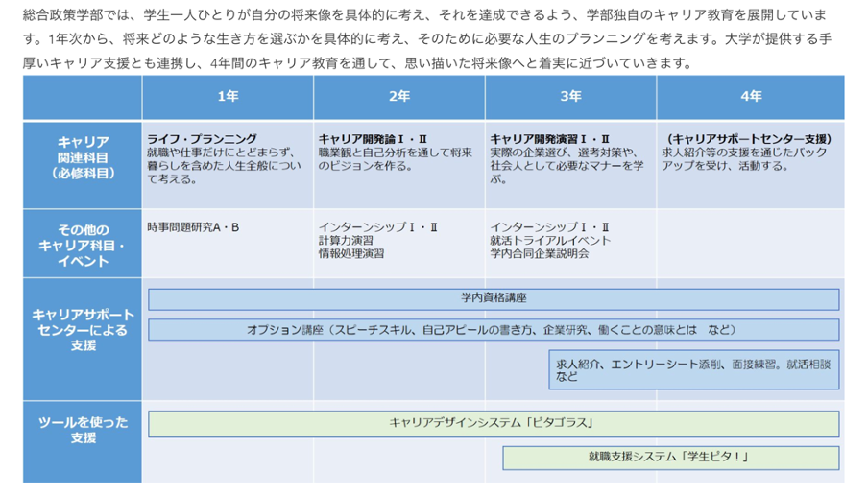The width and height of the screenshot is (868, 495).
Task: Click the 2年 column header
Action: pos(399,97)
